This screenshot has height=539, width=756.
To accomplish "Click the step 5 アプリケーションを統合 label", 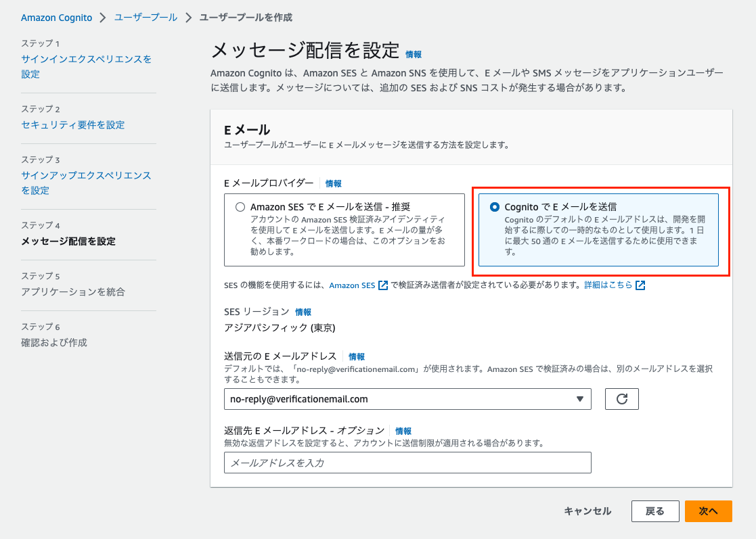I will click(73, 292).
